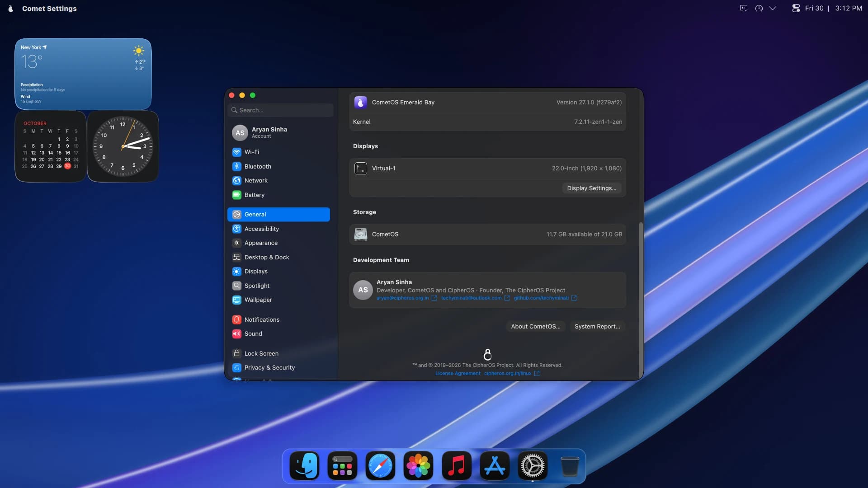Open the System Report... button
Screen dimensions: 868x488
(597, 326)
